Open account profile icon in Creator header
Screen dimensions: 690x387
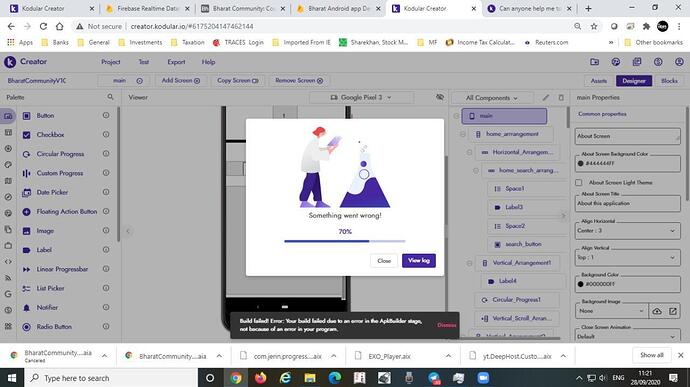(x=679, y=62)
